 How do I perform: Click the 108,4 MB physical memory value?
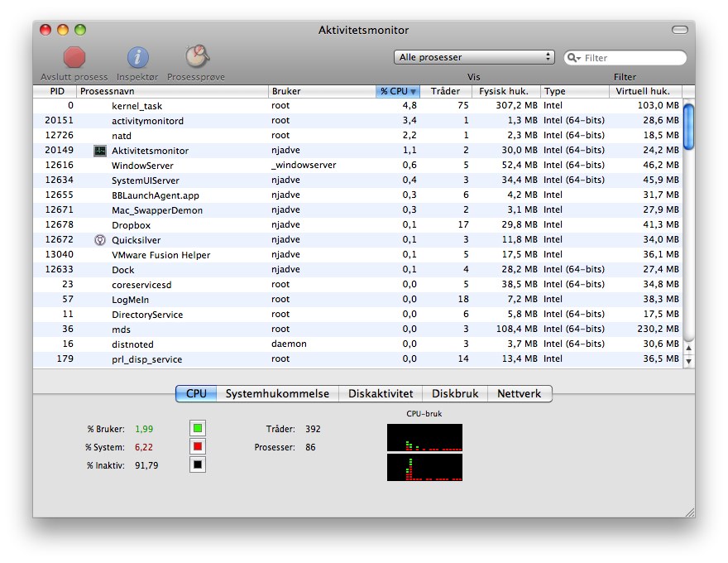pyautogui.click(x=516, y=329)
